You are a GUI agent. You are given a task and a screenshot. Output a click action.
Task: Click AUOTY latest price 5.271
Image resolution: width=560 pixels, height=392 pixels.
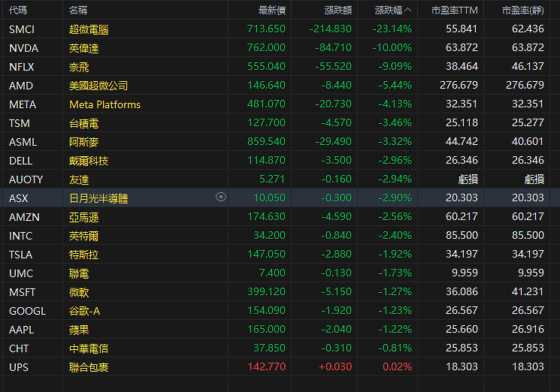[272, 179]
